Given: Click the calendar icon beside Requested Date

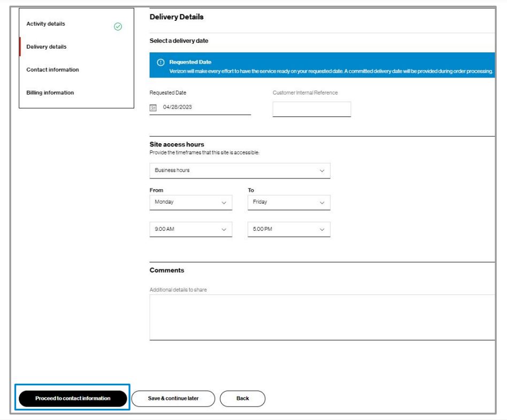Looking at the screenshot, I should click(153, 107).
